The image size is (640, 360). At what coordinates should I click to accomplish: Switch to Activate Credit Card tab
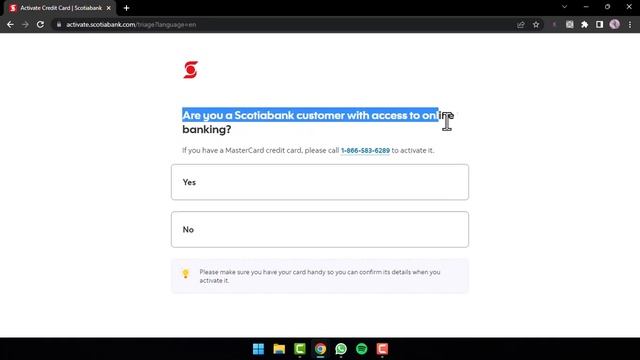pos(60,8)
